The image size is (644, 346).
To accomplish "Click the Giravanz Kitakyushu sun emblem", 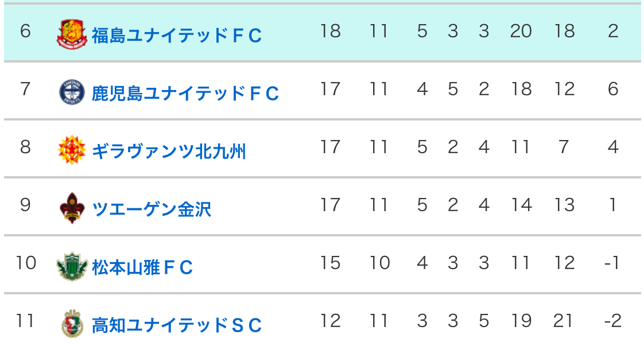I will pyautogui.click(x=72, y=150).
